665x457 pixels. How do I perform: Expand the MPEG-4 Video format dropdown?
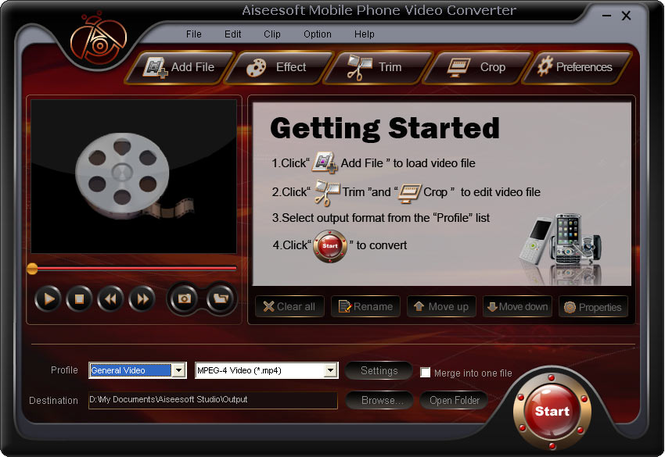[x=330, y=371]
